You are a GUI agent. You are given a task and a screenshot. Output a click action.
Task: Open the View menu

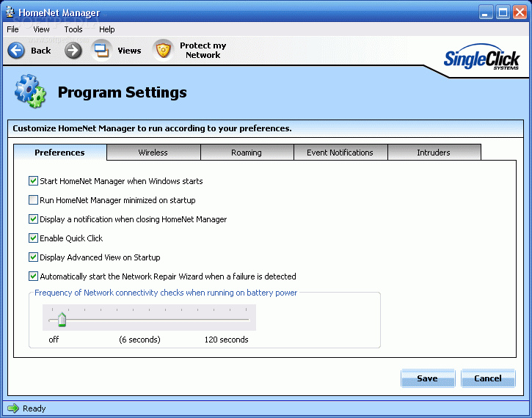41,29
